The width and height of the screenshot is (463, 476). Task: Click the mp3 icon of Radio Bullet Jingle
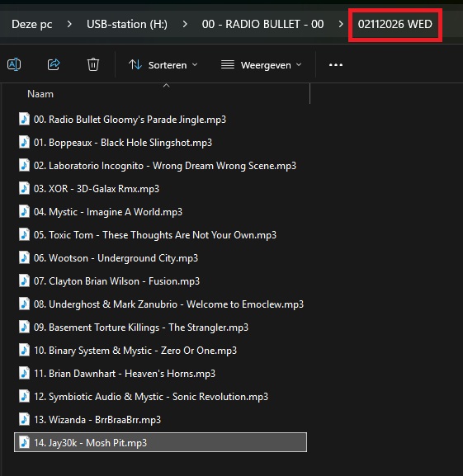24,119
